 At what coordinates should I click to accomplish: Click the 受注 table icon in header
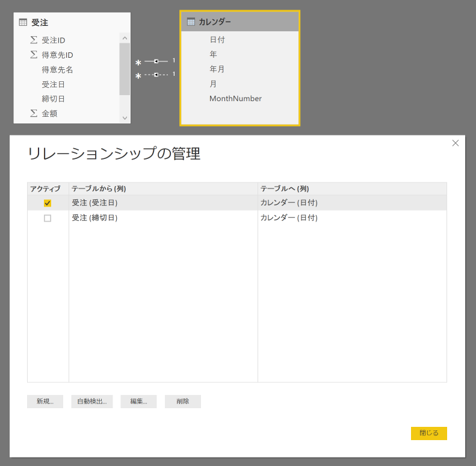(23, 22)
